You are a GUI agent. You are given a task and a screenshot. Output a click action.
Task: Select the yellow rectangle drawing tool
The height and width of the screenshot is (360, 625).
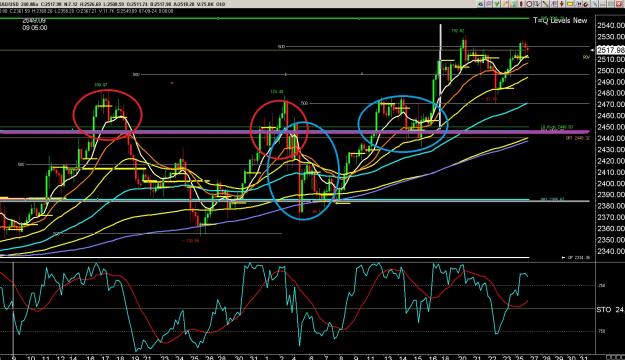point(570,4)
